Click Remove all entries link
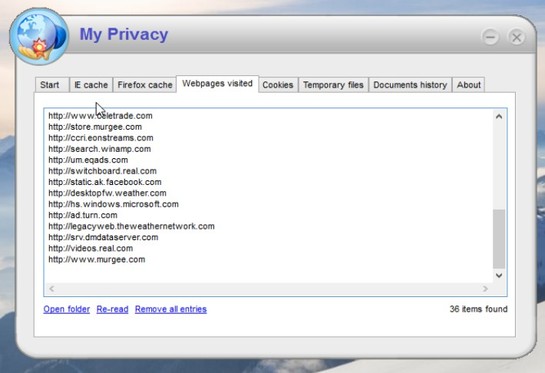Screen dimensions: 545x373 pyautogui.click(x=171, y=309)
